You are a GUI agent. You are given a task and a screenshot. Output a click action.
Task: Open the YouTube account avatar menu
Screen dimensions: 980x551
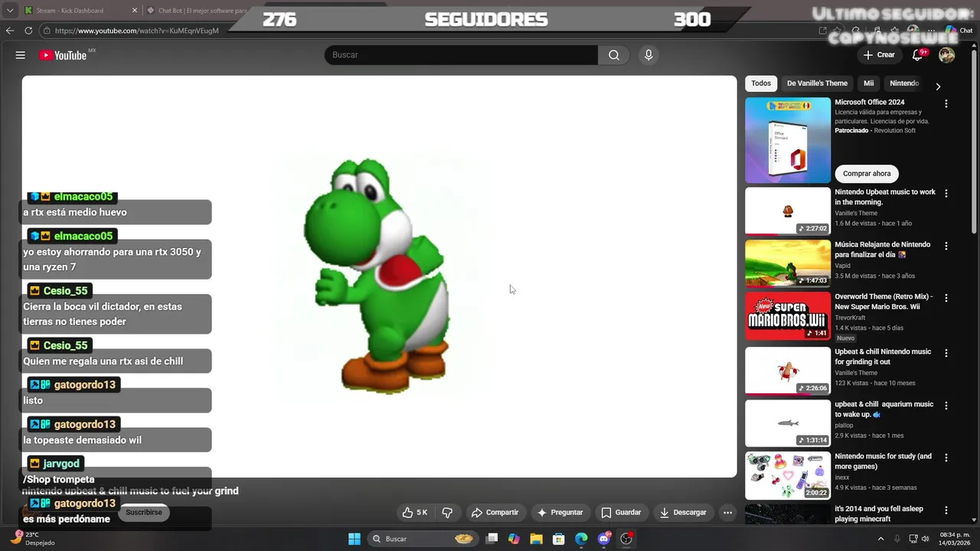(x=946, y=55)
